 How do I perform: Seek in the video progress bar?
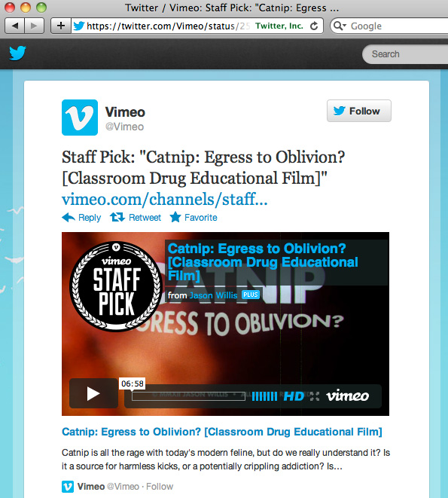click(188, 396)
